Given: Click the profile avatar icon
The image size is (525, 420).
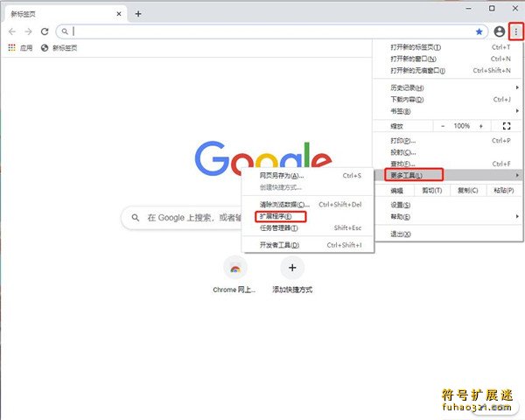Looking at the screenshot, I should tap(500, 31).
